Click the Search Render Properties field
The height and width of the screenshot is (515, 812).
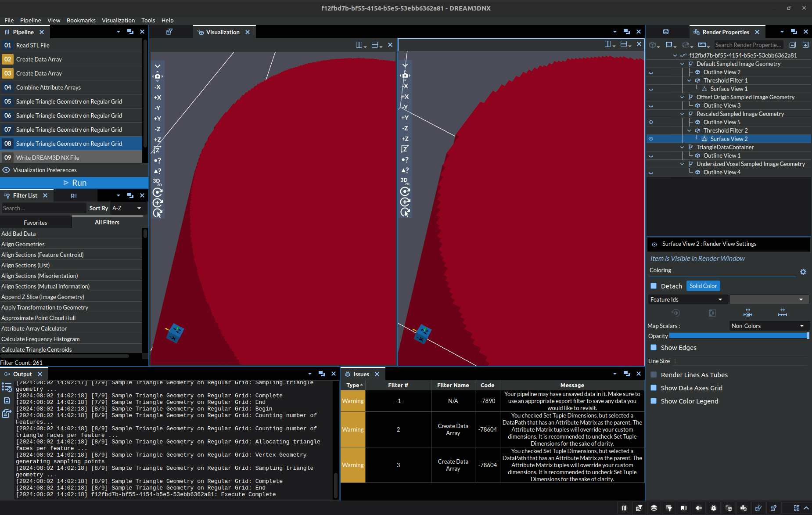[x=749, y=44]
